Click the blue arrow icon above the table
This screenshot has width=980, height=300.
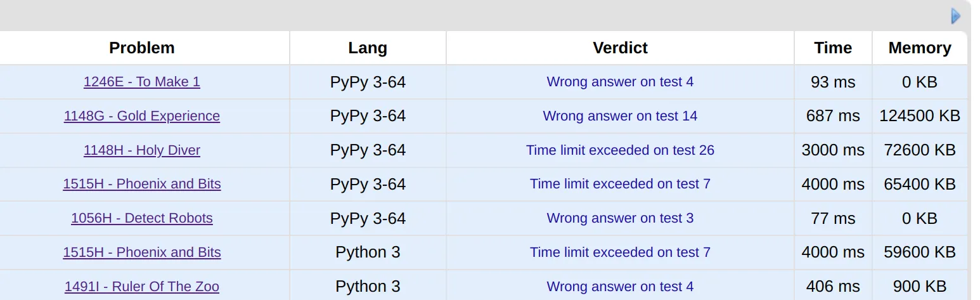tap(956, 16)
